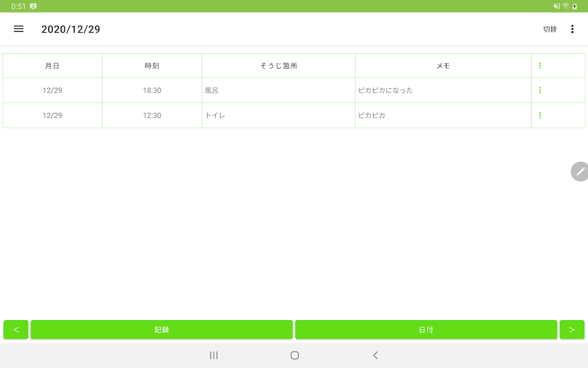Select the ピカピカ memo in the トイレ row
The width and height of the screenshot is (588, 368).
click(443, 115)
